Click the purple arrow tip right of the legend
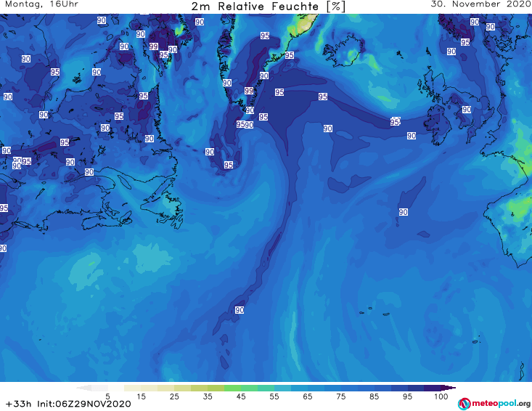The image size is (532, 411). point(450,388)
